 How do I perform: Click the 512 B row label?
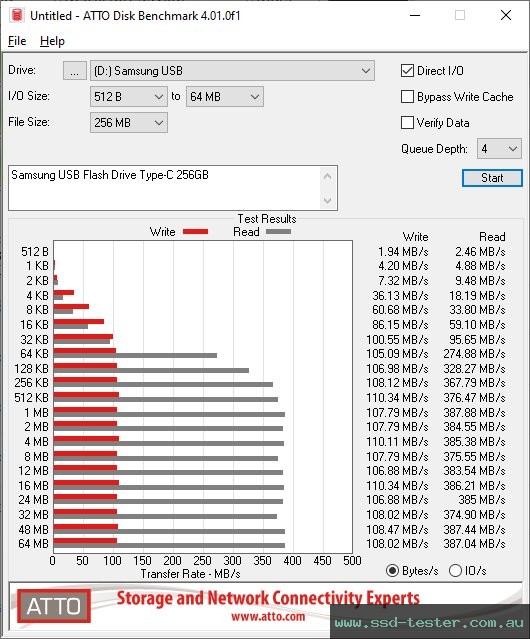click(x=35, y=251)
